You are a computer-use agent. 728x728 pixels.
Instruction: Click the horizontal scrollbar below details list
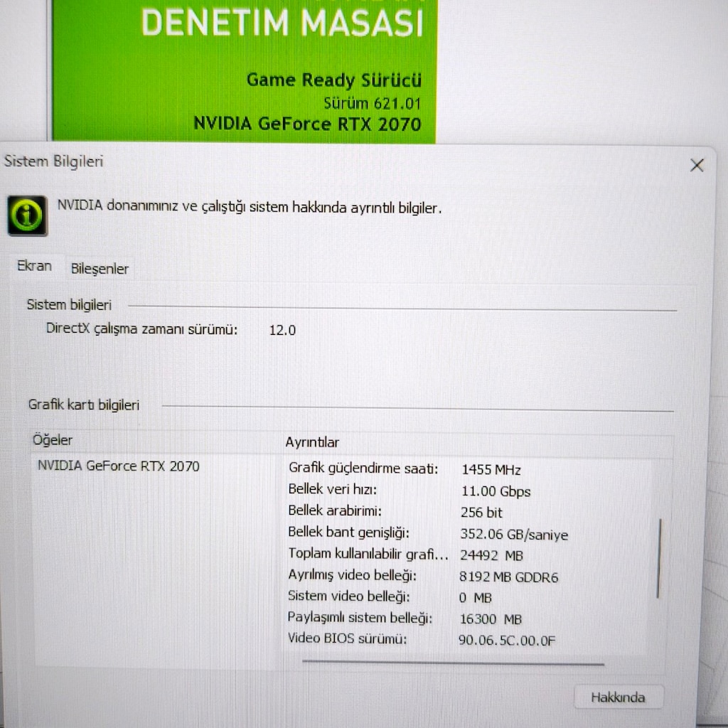[453, 663]
